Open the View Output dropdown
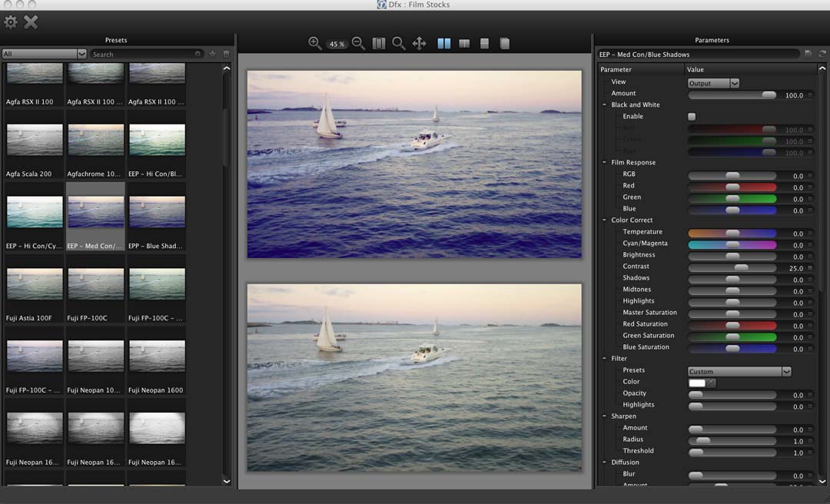The height and width of the screenshot is (504, 830). coord(713,83)
